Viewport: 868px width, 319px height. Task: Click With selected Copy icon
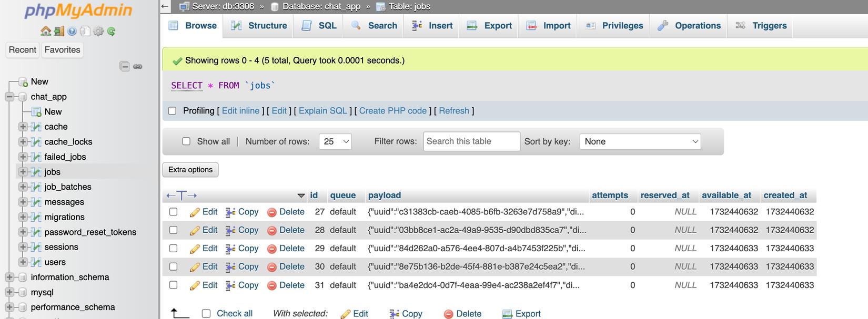pos(395,314)
